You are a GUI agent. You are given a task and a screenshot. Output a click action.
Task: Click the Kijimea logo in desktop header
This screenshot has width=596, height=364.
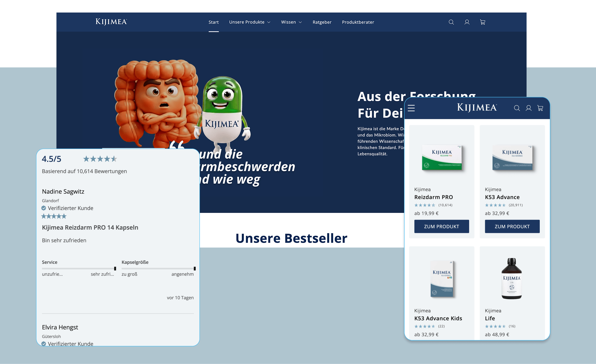click(x=111, y=22)
